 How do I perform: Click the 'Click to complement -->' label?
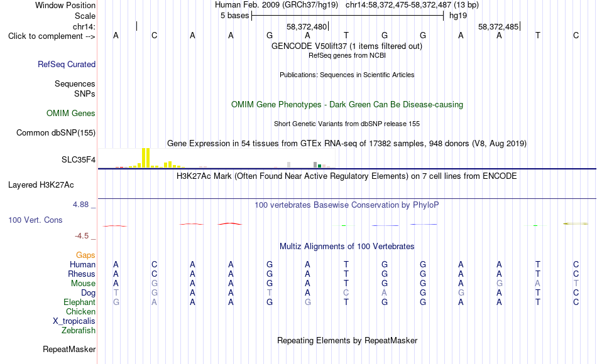click(x=52, y=36)
